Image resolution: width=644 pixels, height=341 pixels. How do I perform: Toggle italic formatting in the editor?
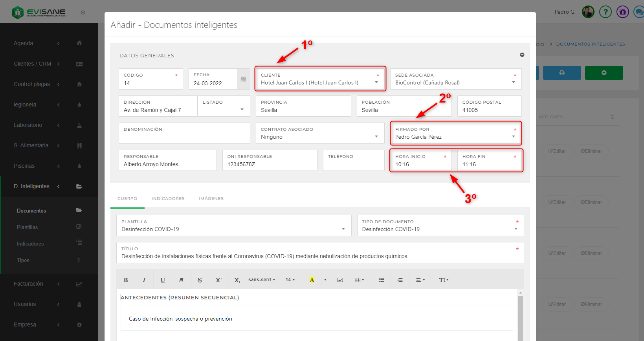[x=144, y=280]
